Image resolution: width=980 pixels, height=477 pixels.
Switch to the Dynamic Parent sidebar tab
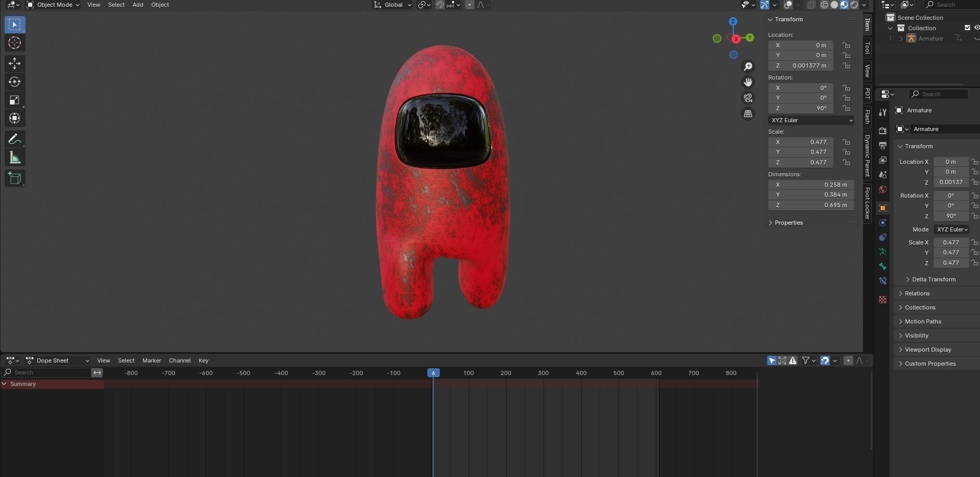tap(867, 156)
